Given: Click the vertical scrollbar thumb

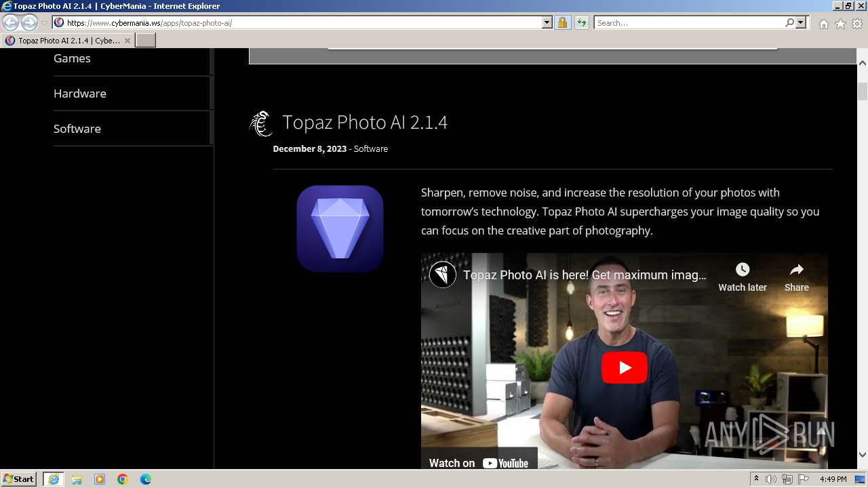Looking at the screenshot, I should click(x=863, y=91).
